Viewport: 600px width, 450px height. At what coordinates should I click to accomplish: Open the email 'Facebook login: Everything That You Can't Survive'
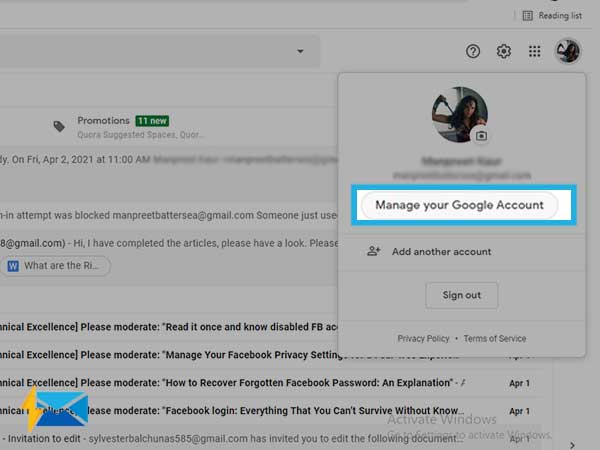tap(272, 411)
